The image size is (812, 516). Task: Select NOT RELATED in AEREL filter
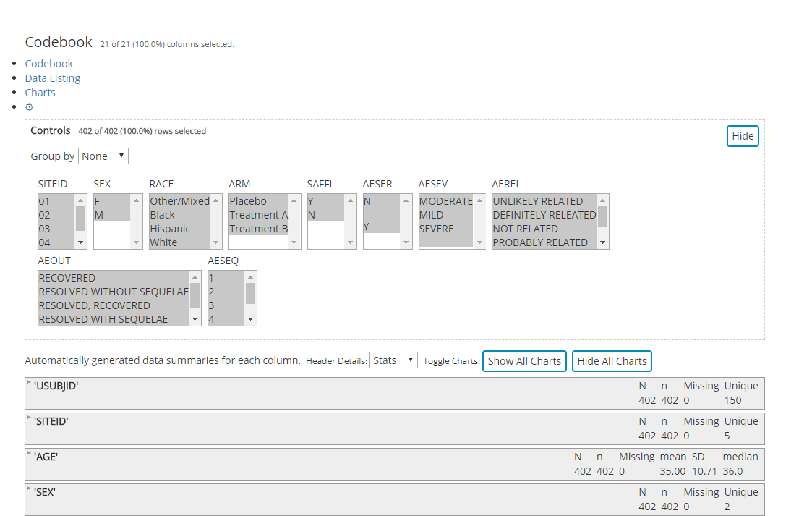(x=544, y=229)
